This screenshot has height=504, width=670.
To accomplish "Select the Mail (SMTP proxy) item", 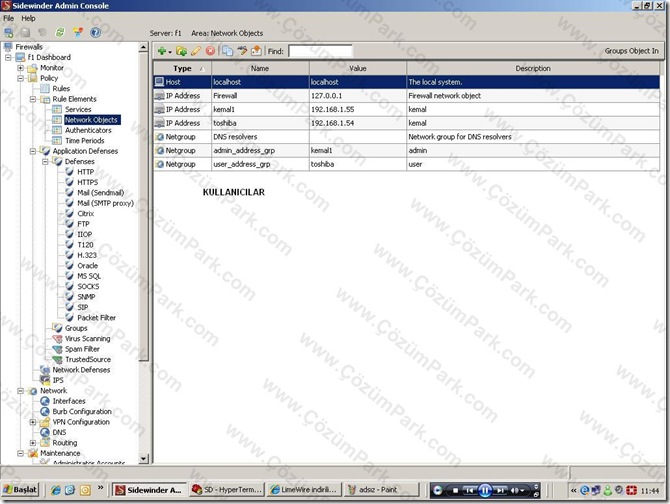I will pos(105,203).
